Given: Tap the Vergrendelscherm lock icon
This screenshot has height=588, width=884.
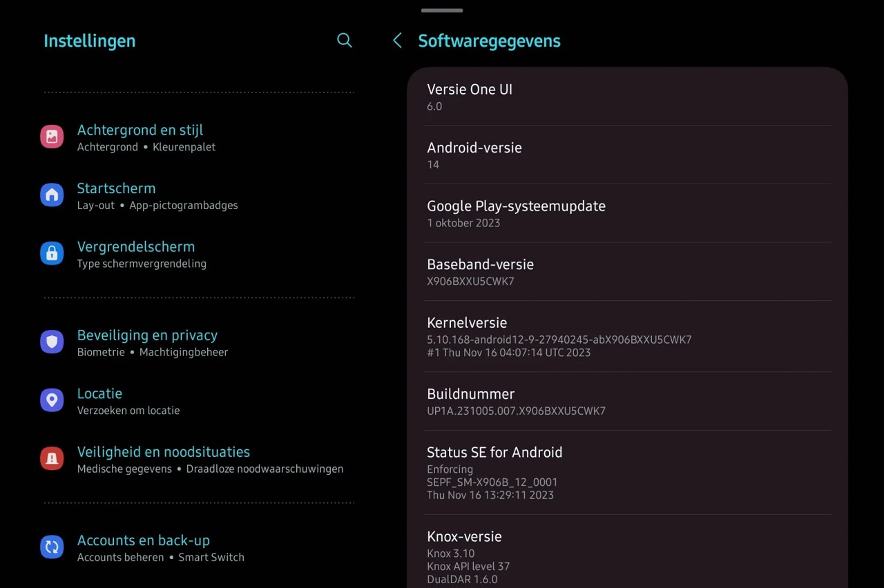Looking at the screenshot, I should point(52,253).
